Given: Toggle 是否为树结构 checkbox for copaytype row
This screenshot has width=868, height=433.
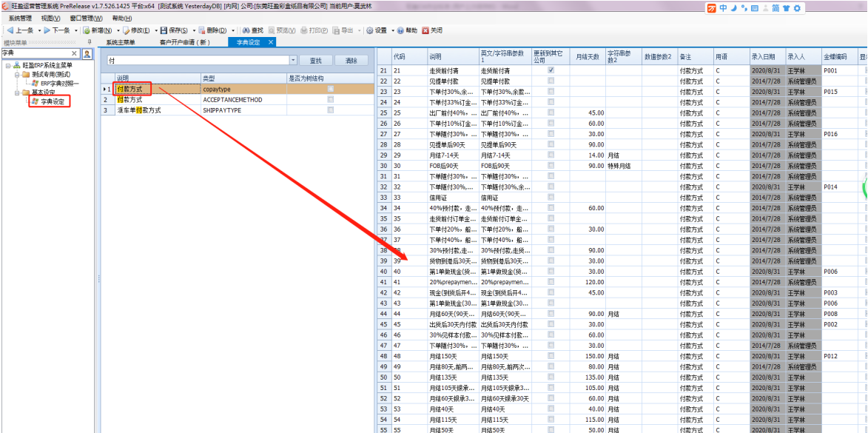Looking at the screenshot, I should tap(331, 89).
